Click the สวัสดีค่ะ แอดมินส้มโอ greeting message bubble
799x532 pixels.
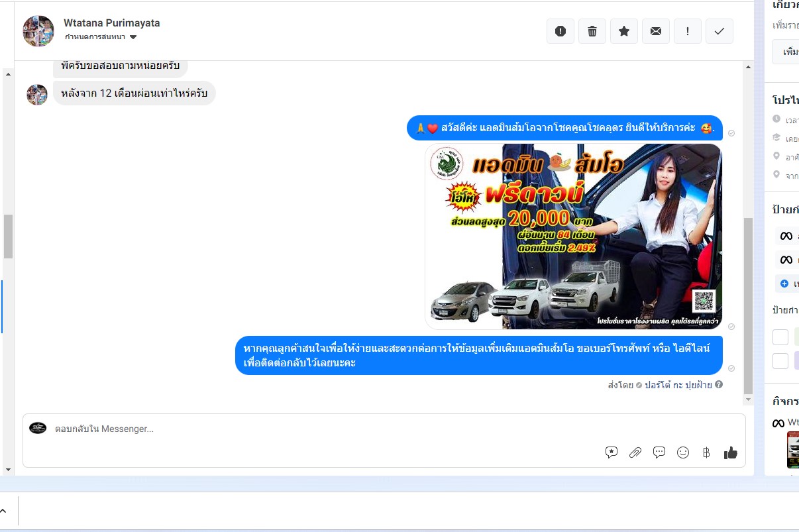point(564,128)
